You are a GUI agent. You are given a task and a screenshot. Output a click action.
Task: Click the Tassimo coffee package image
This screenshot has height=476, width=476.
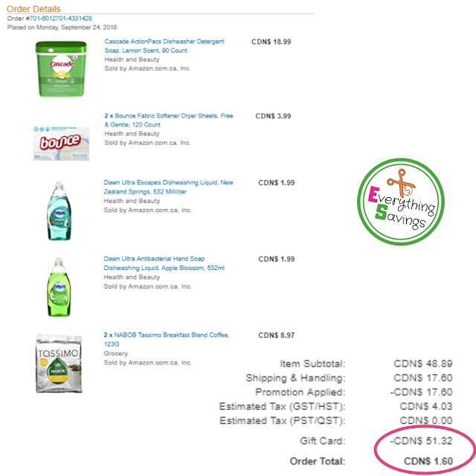(59, 364)
